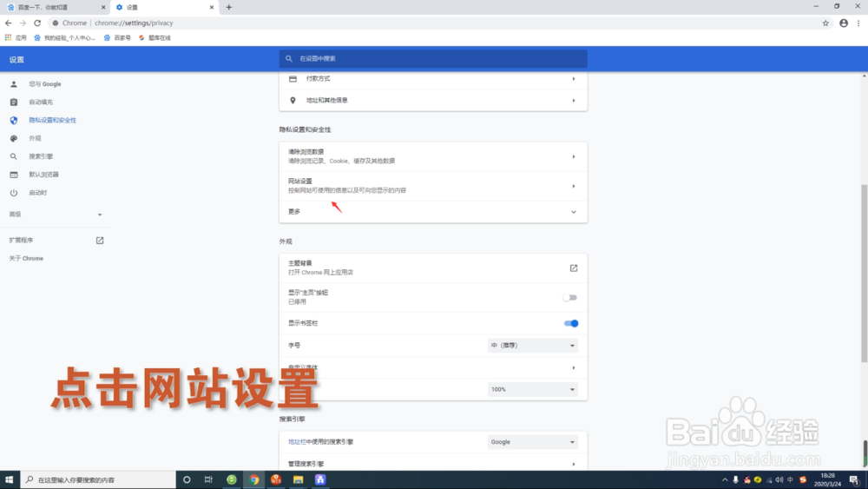This screenshot has height=489, width=868.
Task: Click the 地址栏 link text
Action: 297,442
